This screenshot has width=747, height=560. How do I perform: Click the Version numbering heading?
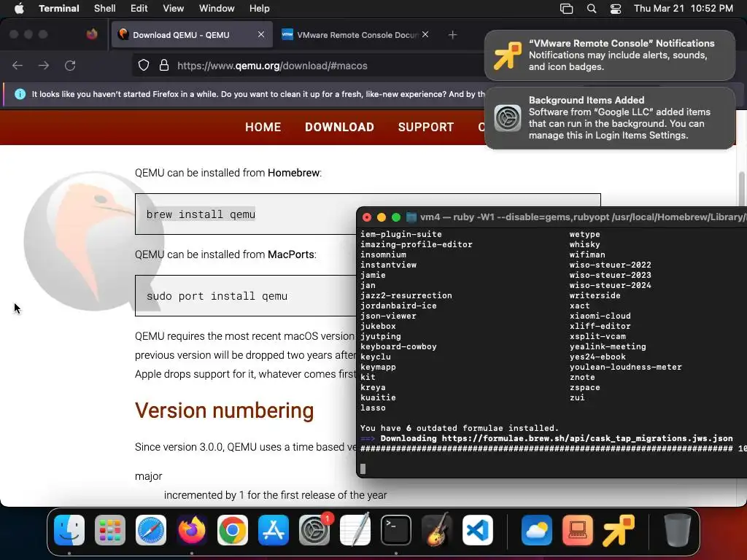225,411
